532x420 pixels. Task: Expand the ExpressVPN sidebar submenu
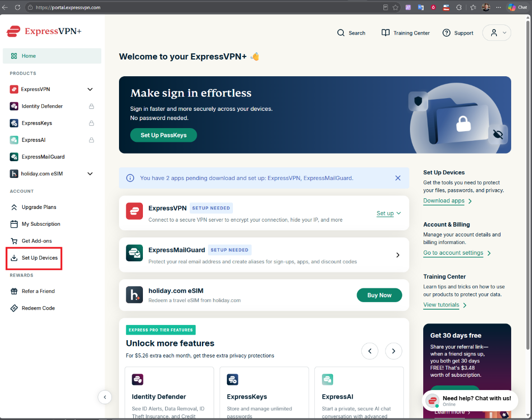pos(90,89)
